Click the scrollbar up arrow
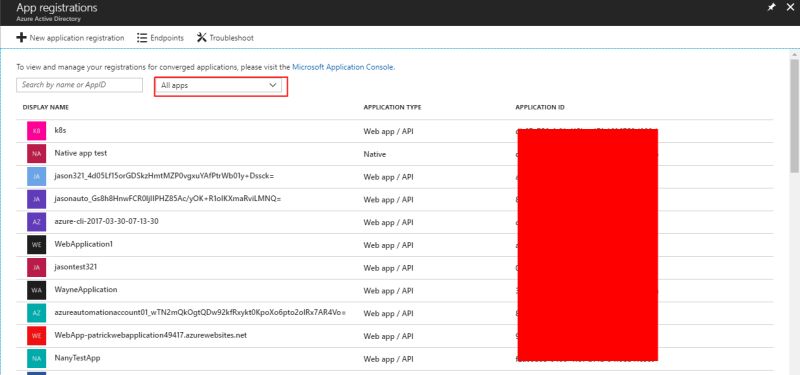 pyautogui.click(x=794, y=54)
